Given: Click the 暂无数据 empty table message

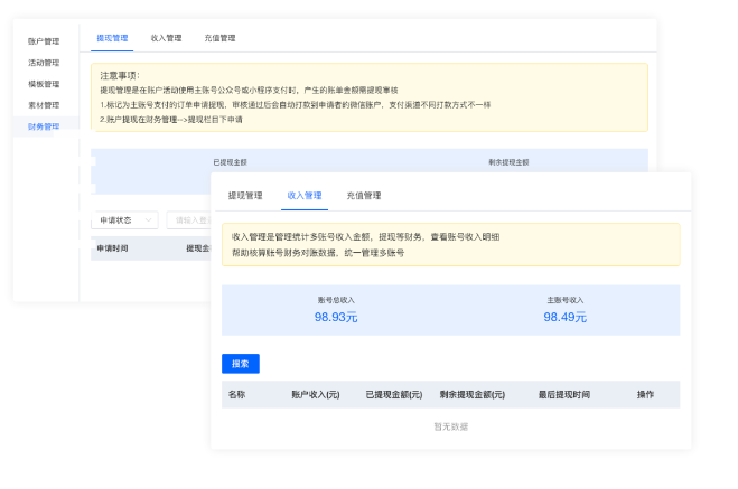Looking at the screenshot, I should 451,427.
